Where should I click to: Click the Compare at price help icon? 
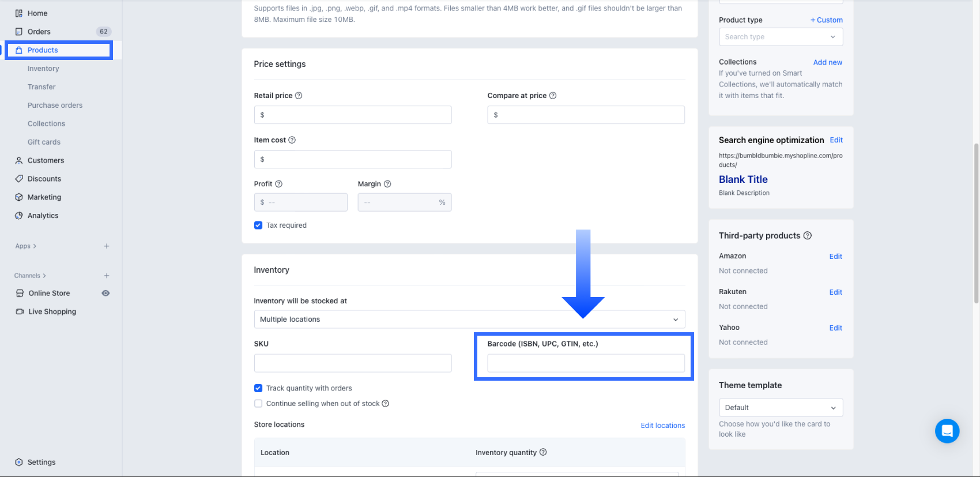(553, 96)
